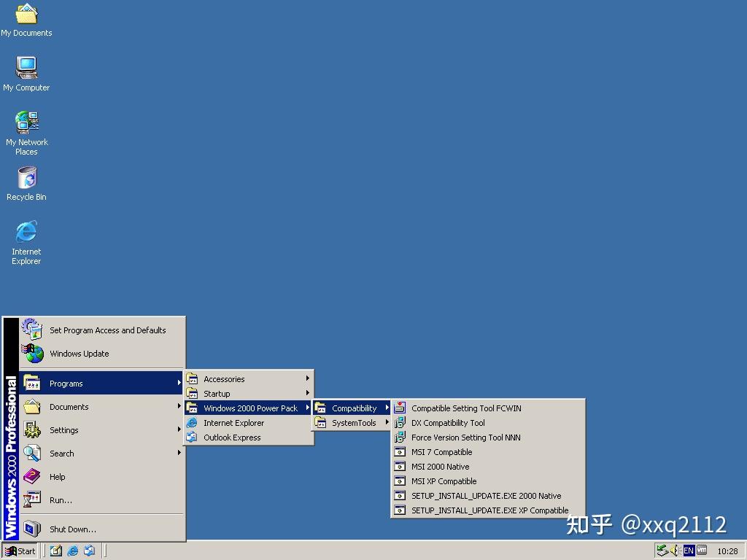Click the taskbar clock showing 10:28
The height and width of the screenshot is (560, 747).
[x=727, y=551]
